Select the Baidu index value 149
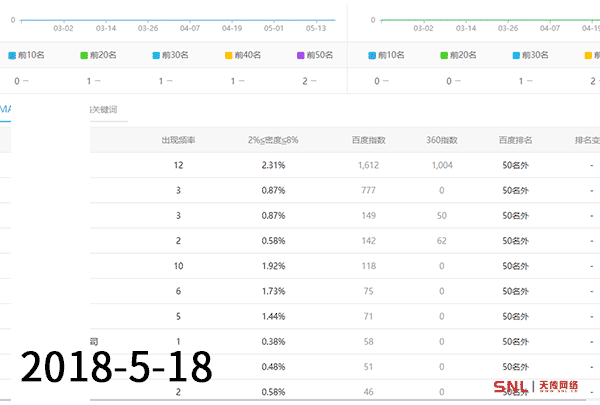Screen dimensions: 600x405 (368, 216)
